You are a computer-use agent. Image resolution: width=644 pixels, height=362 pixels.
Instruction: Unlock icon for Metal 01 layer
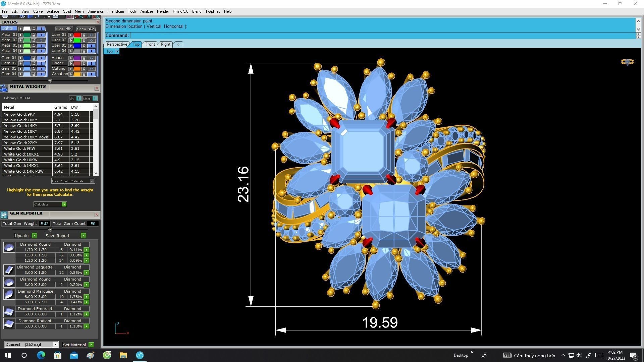point(34,35)
